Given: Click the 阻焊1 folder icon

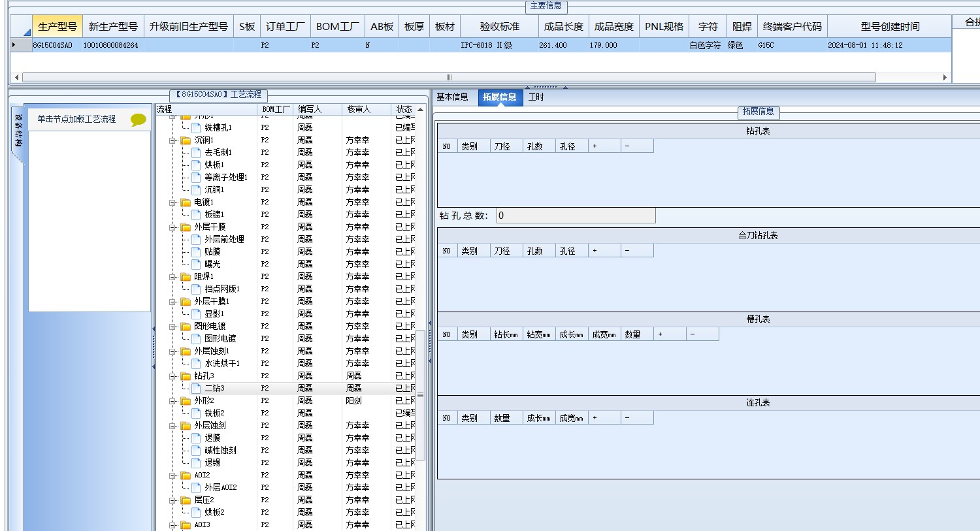Looking at the screenshot, I should click(186, 277).
